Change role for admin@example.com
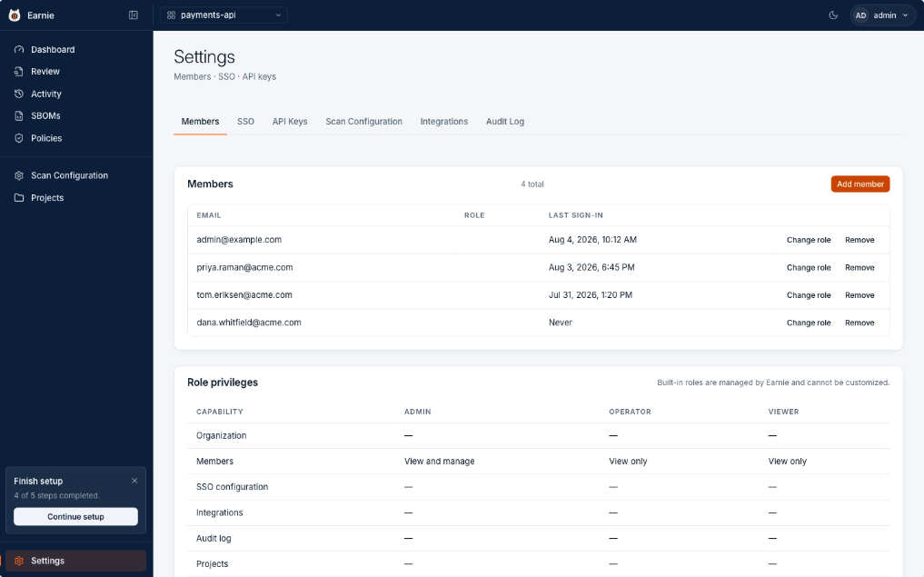 [x=809, y=240]
